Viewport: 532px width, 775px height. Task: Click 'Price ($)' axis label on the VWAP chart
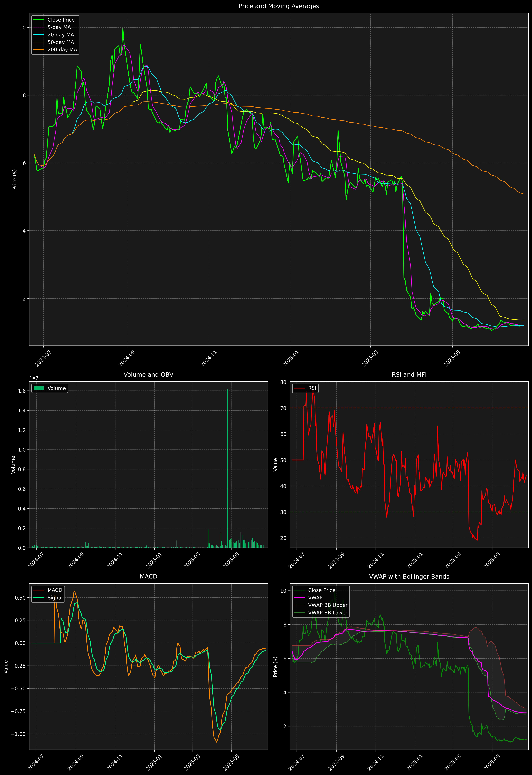pos(275,667)
